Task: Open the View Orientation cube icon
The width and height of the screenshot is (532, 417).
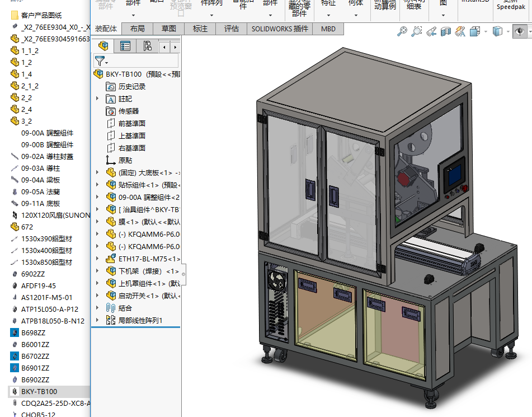Action: click(x=475, y=32)
